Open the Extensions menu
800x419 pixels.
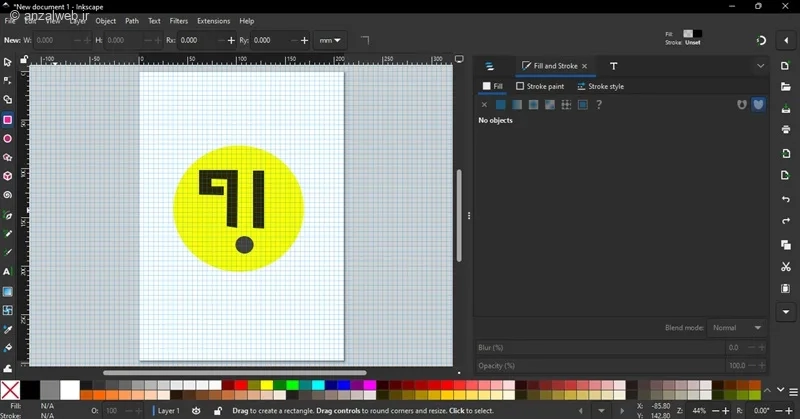coord(213,21)
